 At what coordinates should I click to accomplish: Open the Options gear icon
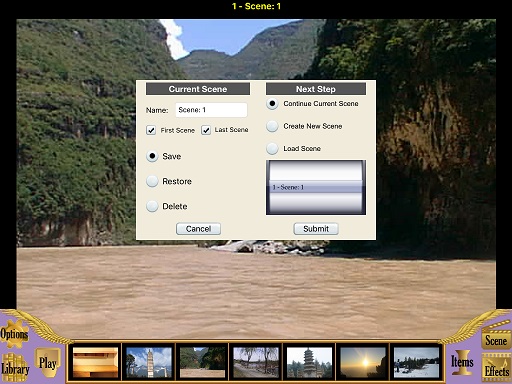pyautogui.click(x=14, y=333)
